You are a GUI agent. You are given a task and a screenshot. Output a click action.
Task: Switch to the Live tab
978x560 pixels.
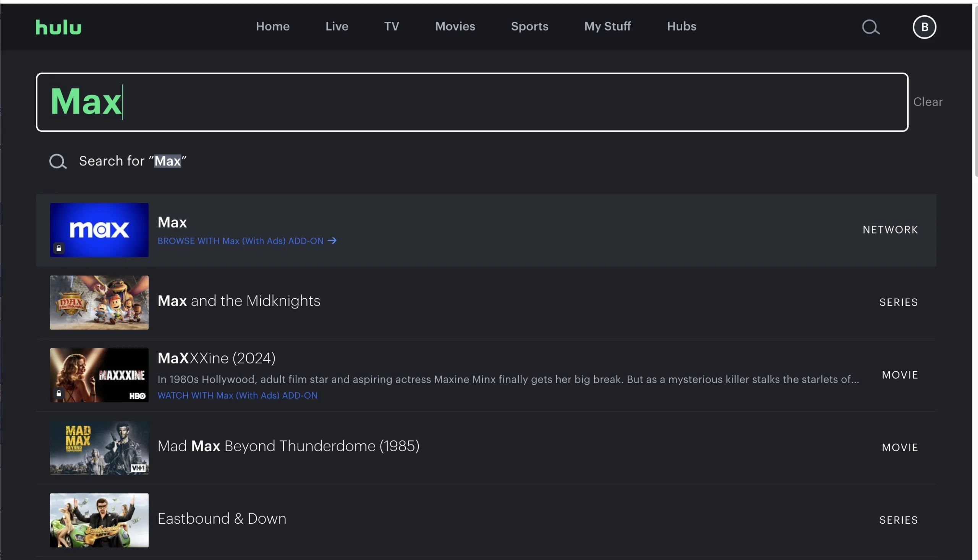pyautogui.click(x=337, y=26)
